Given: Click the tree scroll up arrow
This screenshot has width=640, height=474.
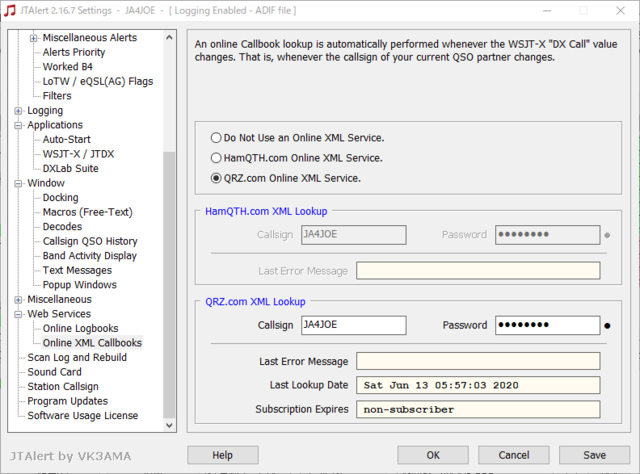Looking at the screenshot, I should 169,37.
